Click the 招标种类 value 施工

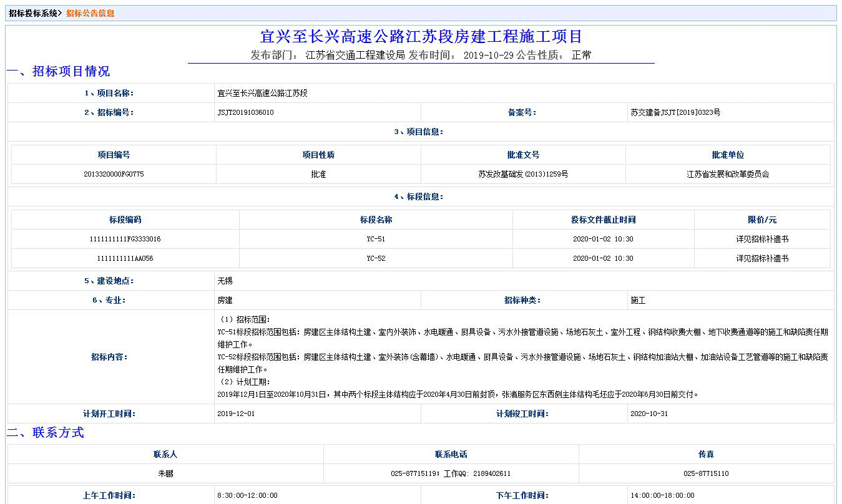(x=638, y=301)
